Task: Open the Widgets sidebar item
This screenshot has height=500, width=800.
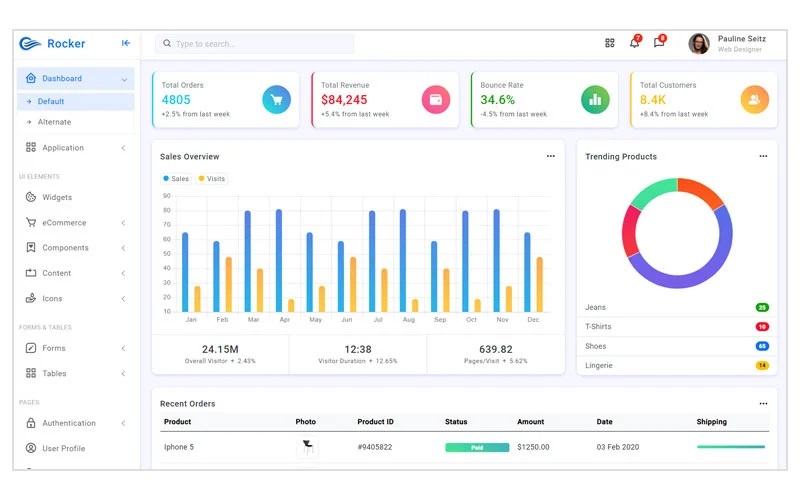Action: pyautogui.click(x=57, y=198)
